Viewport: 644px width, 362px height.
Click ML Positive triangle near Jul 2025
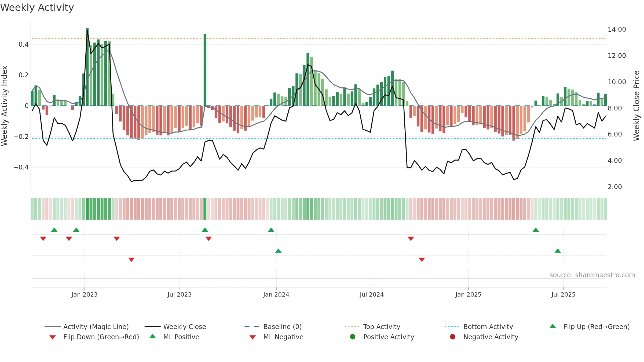558,251
